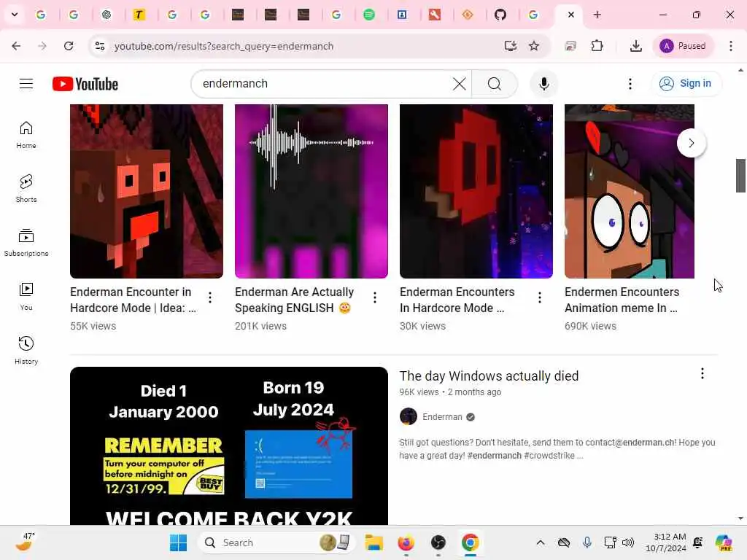
Task: Clear the endermanch search text
Action: (460, 84)
